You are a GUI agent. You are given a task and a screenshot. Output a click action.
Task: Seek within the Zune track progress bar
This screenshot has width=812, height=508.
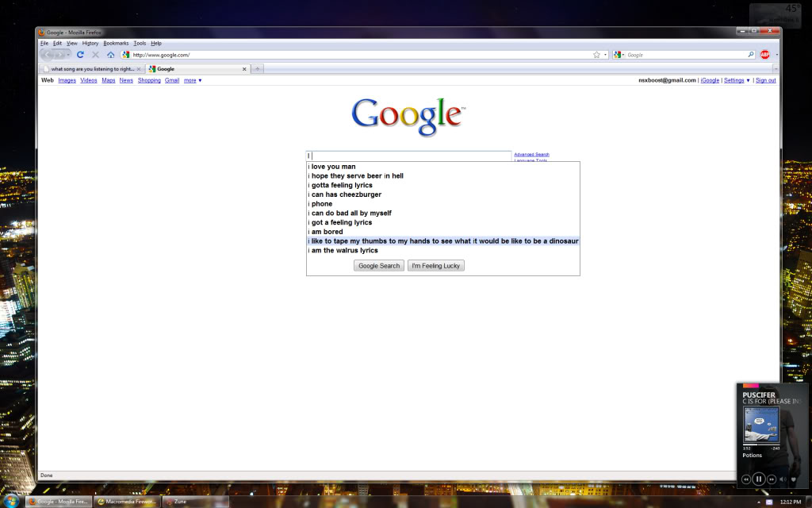(761, 444)
